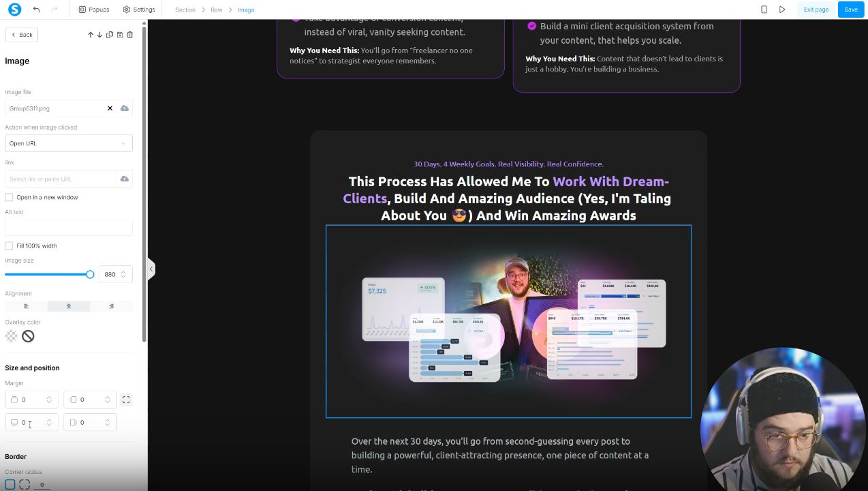Switch to mobile preview icon
The image size is (868, 491).
point(764,10)
